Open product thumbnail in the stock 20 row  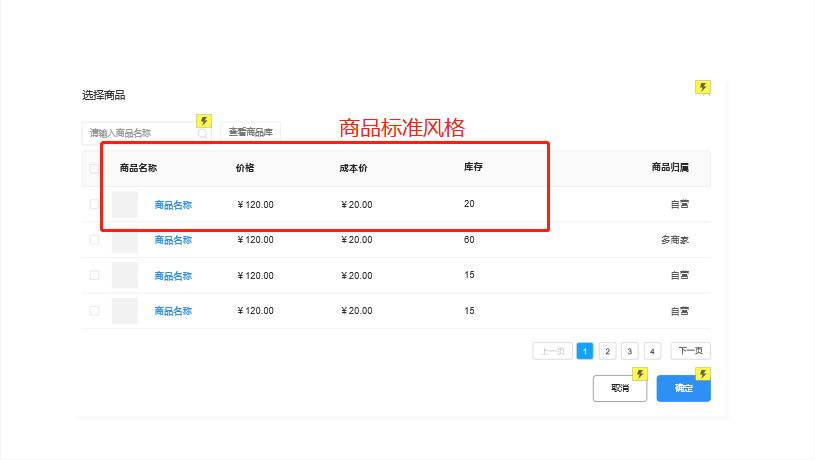pyautogui.click(x=125, y=204)
